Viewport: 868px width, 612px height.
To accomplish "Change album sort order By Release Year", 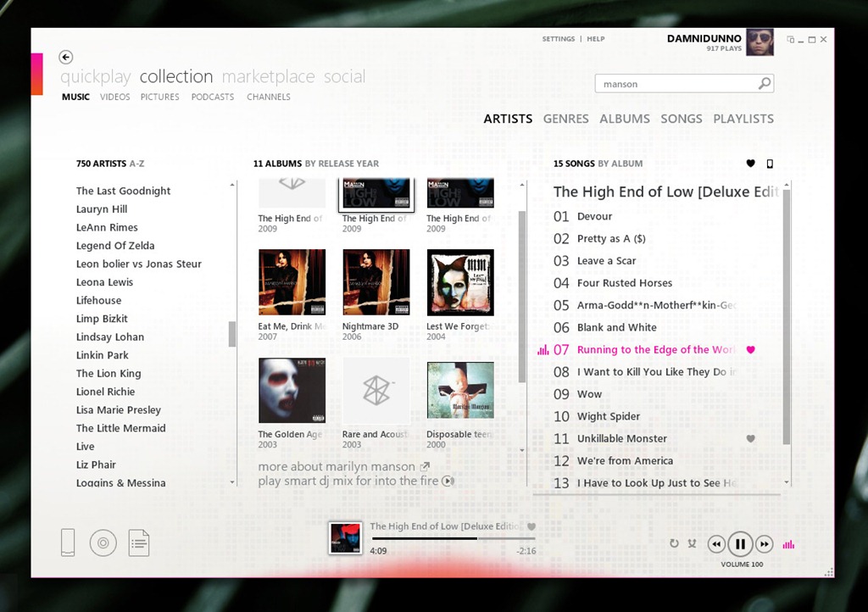I will pyautogui.click(x=342, y=164).
